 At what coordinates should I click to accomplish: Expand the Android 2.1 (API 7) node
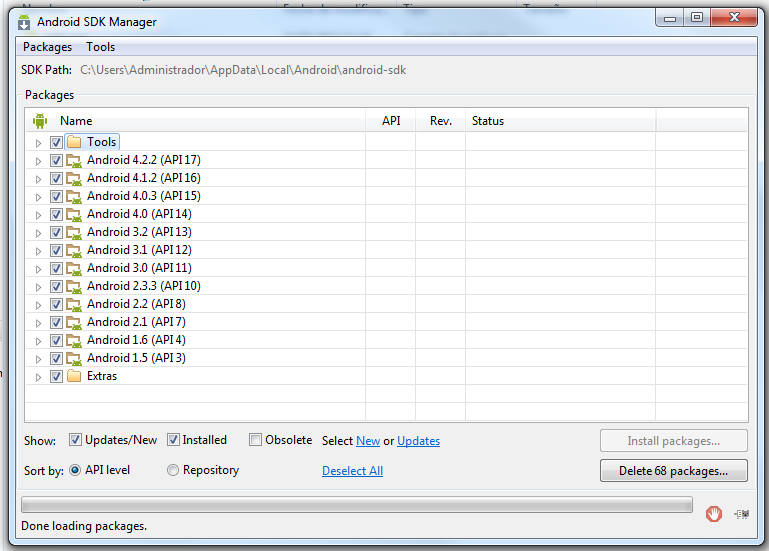[38, 323]
